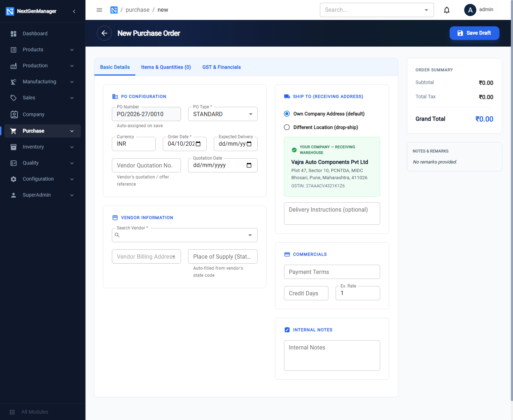Image resolution: width=513 pixels, height=420 pixels.
Task: Open the Quotation Date calendar icon
Action: pos(249,165)
